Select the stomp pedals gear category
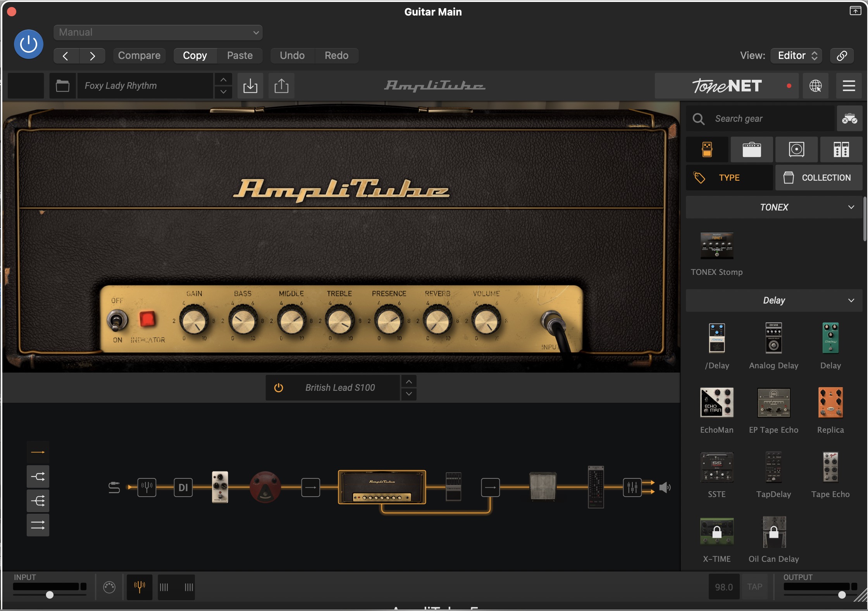Viewport: 868px width, 611px height. [707, 149]
